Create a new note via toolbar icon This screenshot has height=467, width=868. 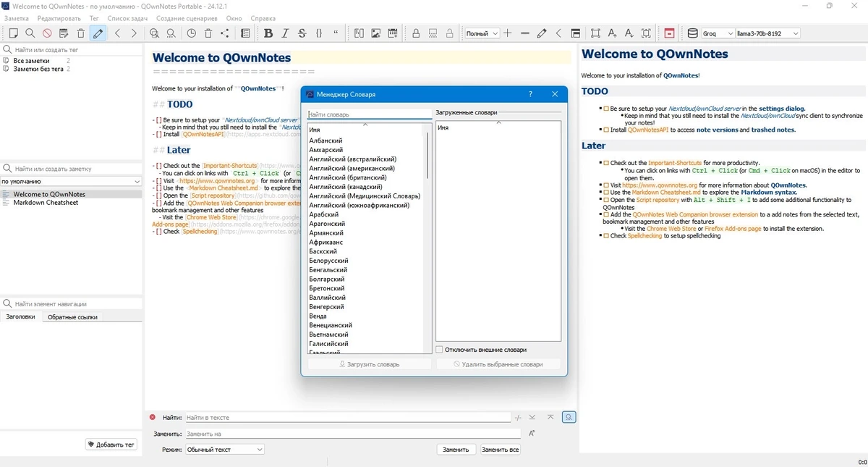[13, 33]
